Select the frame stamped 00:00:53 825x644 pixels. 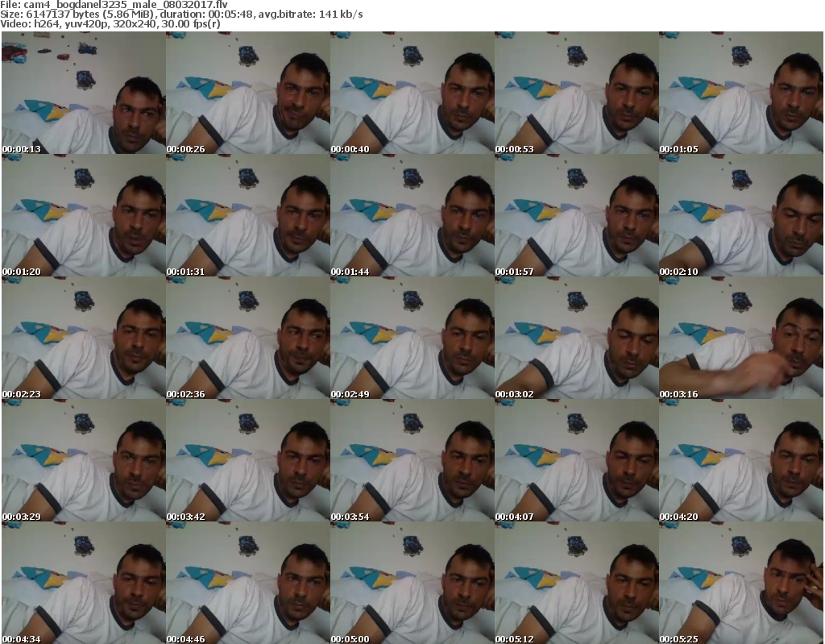click(577, 93)
